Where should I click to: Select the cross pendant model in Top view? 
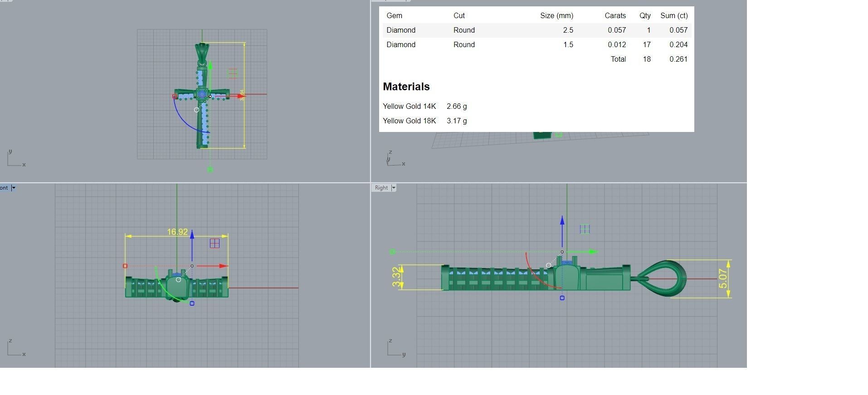pos(202,96)
